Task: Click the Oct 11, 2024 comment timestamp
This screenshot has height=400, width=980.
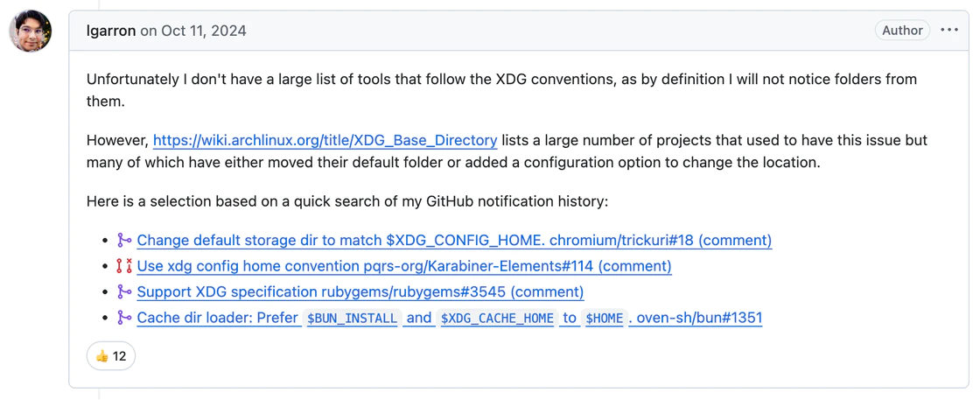Action: 204,31
